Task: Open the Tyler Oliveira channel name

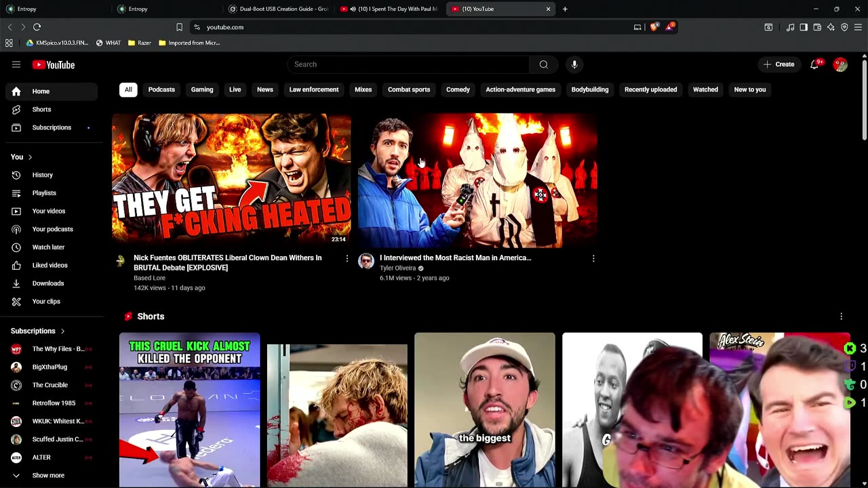Action: coord(397,268)
